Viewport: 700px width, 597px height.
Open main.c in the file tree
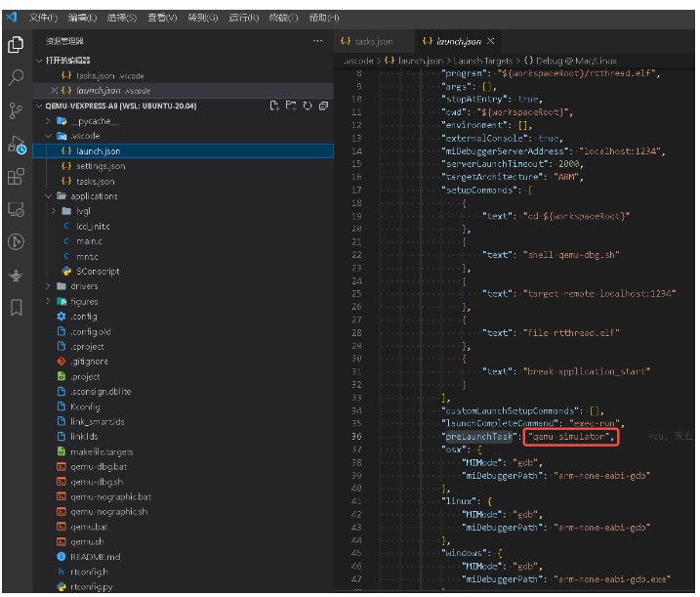coord(88,241)
